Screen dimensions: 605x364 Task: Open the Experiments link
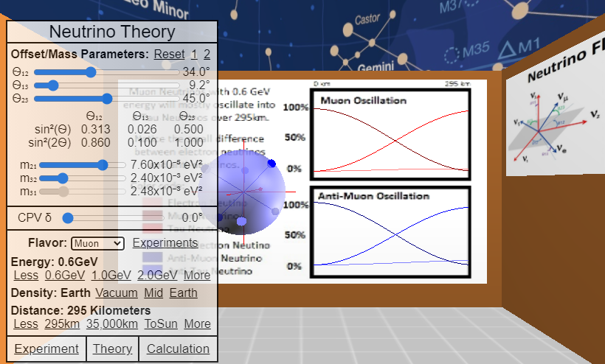click(165, 242)
